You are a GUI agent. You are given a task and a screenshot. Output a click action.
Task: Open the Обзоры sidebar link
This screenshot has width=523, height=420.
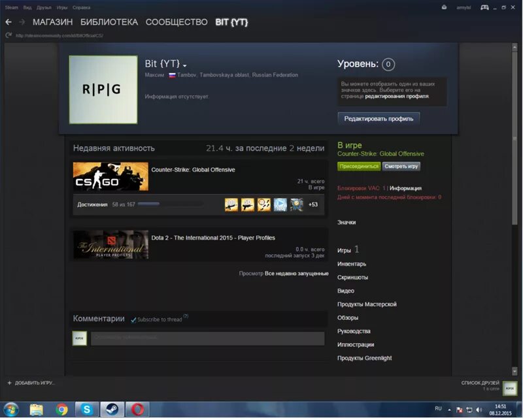tap(348, 317)
